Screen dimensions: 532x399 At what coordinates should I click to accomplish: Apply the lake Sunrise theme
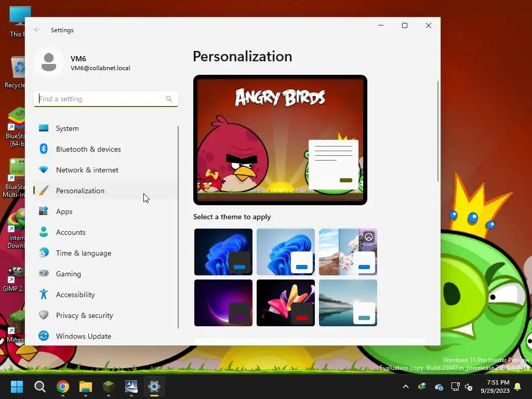(x=348, y=303)
